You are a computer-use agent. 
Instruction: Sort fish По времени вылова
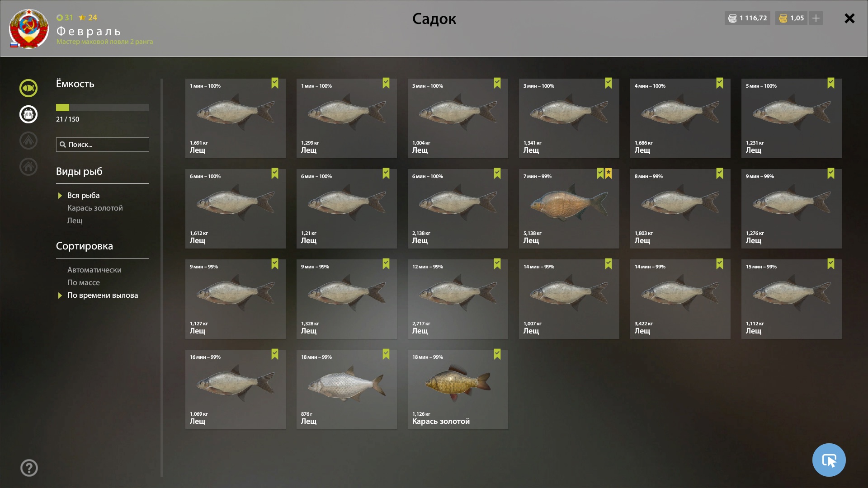tap(103, 295)
